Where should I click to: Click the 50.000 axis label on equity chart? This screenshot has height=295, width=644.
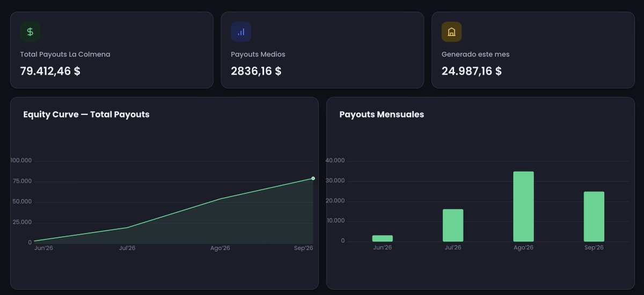(x=23, y=202)
